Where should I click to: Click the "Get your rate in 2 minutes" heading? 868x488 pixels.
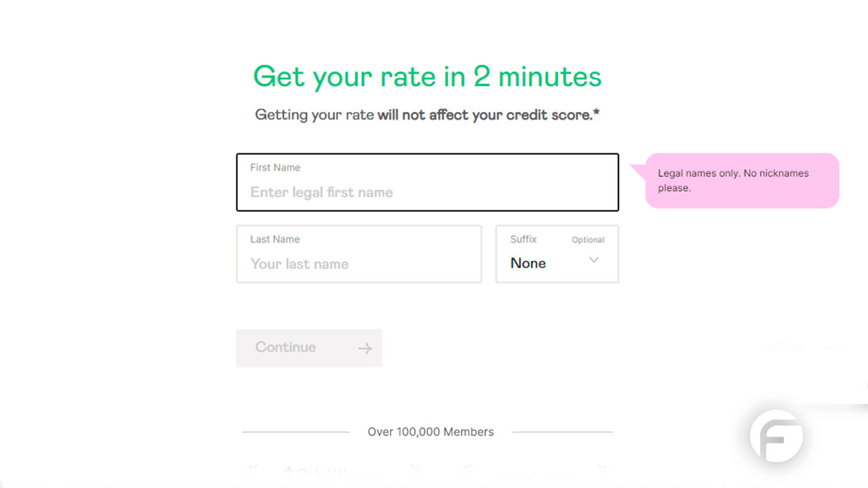click(x=427, y=77)
